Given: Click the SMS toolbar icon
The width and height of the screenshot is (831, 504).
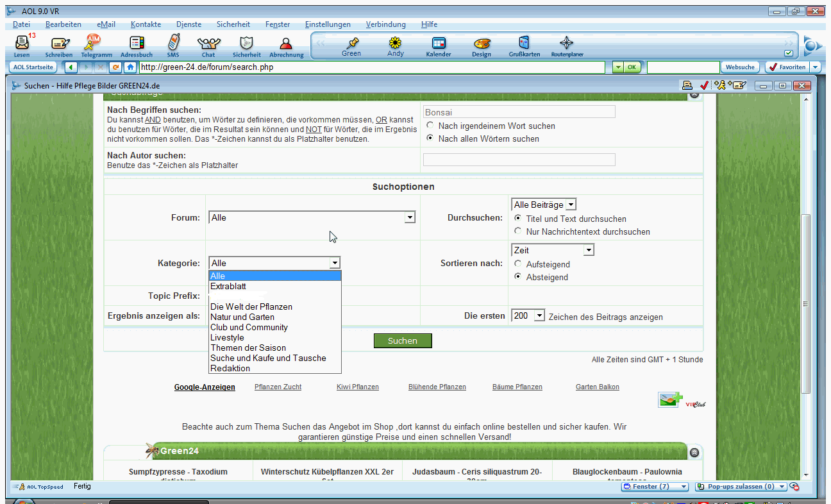Looking at the screenshot, I should [x=172, y=44].
